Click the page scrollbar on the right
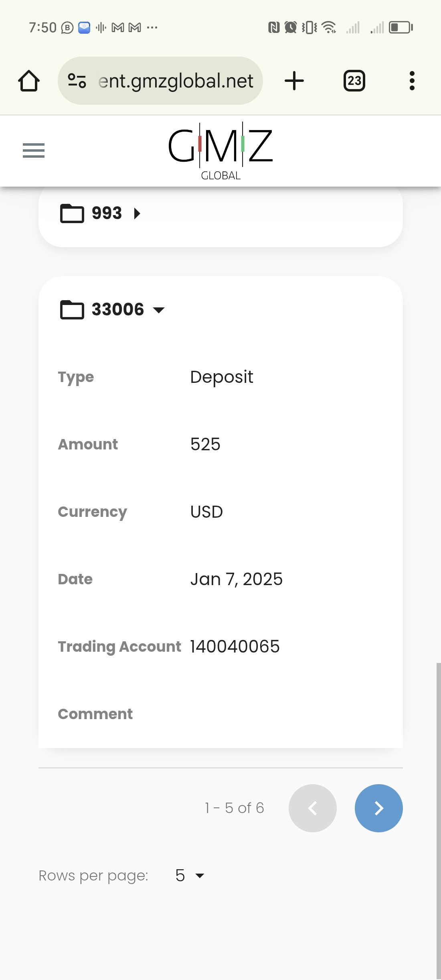 click(x=438, y=819)
